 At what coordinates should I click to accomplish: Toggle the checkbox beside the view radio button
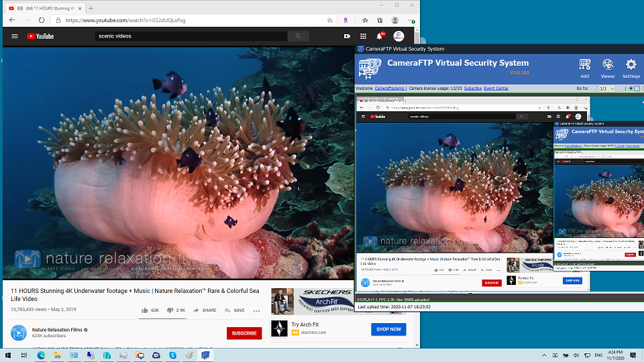[x=638, y=88]
